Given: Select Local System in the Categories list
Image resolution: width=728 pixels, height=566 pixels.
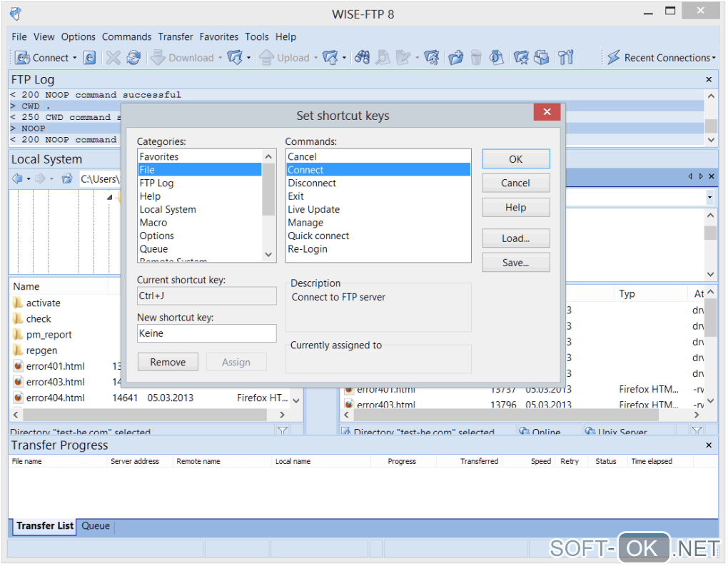Looking at the screenshot, I should click(200, 210).
